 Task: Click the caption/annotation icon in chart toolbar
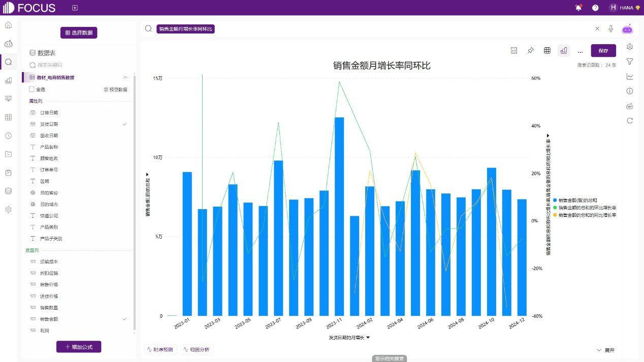click(514, 50)
